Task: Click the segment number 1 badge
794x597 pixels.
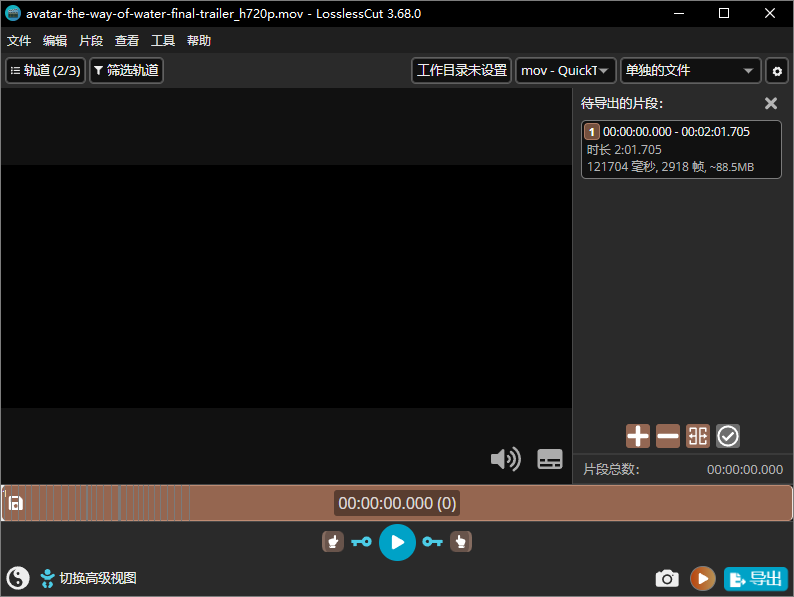Action: [x=592, y=132]
